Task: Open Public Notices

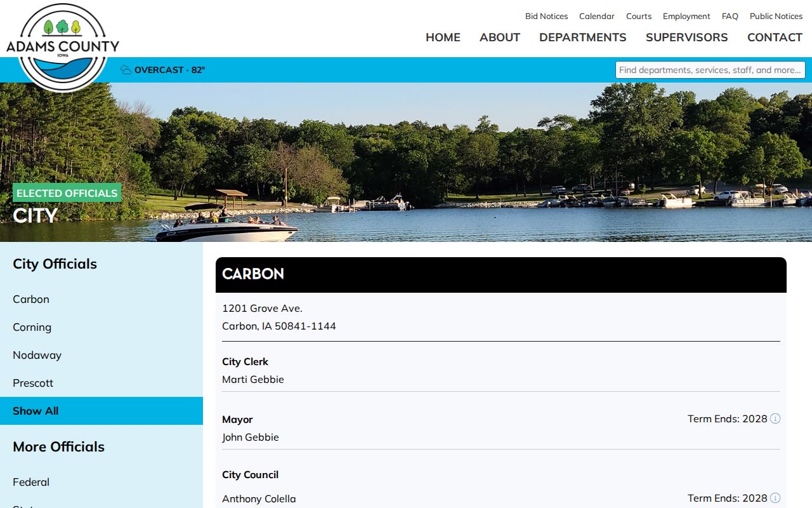Action: tap(776, 17)
